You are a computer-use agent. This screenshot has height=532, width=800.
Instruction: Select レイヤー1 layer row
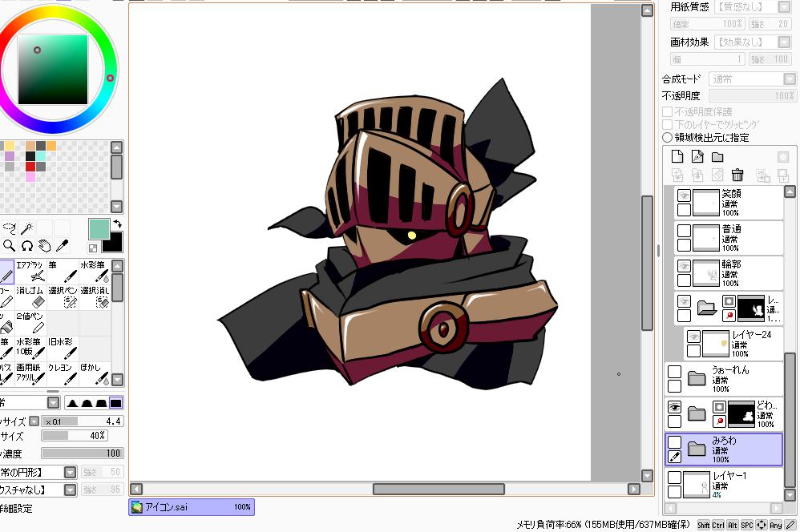click(x=724, y=485)
